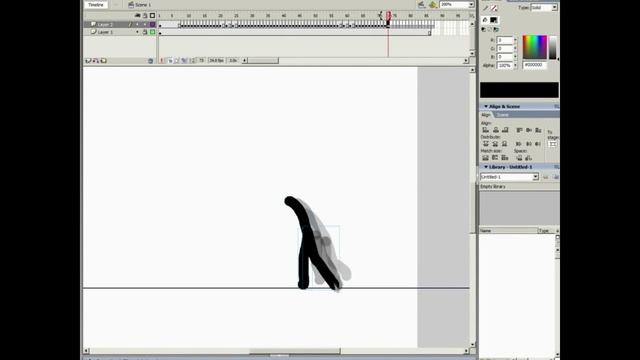Toggle Layer 1 visibility dot

click(x=138, y=32)
